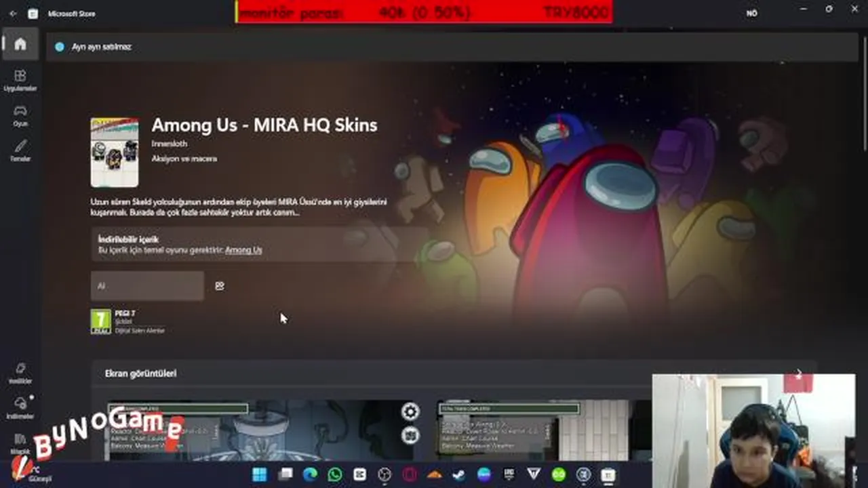
Task: Click the 'Among Us - MIRA HQ Skins' title
Action: 264,125
